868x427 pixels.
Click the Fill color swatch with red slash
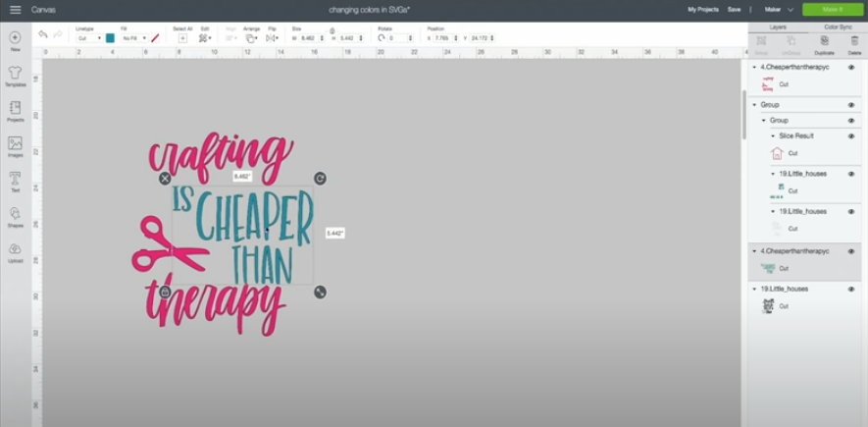pyautogui.click(x=155, y=38)
